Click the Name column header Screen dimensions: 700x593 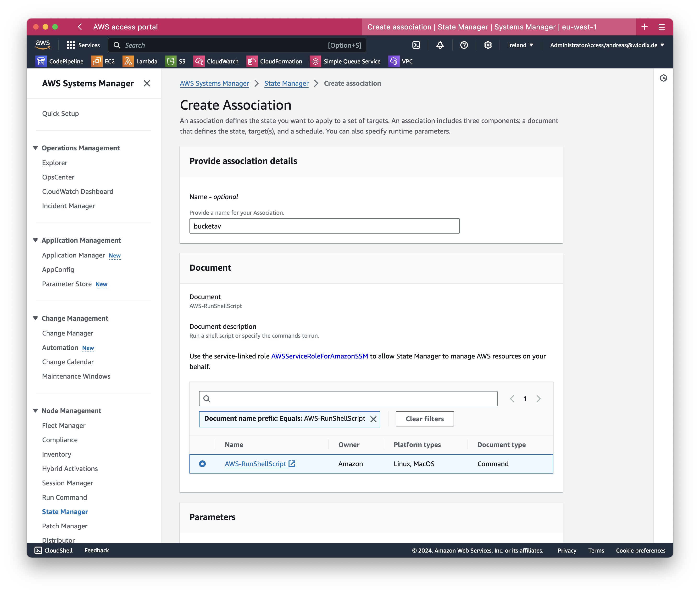tap(234, 444)
